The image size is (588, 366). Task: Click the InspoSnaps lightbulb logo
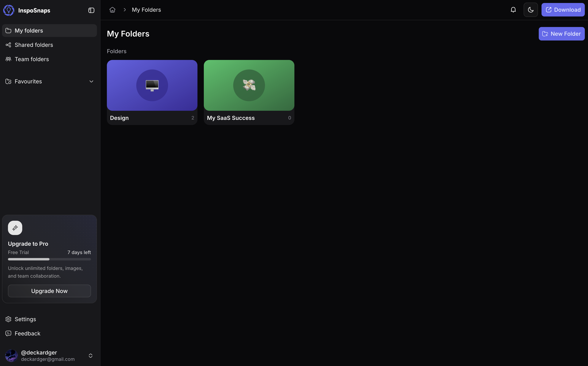click(x=9, y=10)
